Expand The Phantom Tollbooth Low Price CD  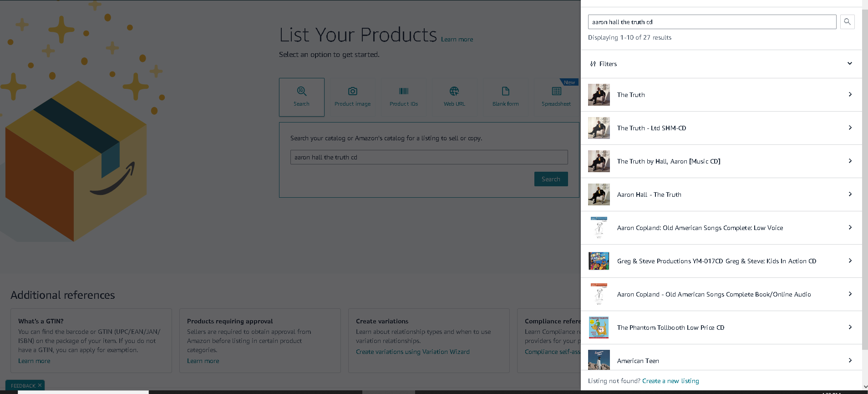tap(721, 327)
